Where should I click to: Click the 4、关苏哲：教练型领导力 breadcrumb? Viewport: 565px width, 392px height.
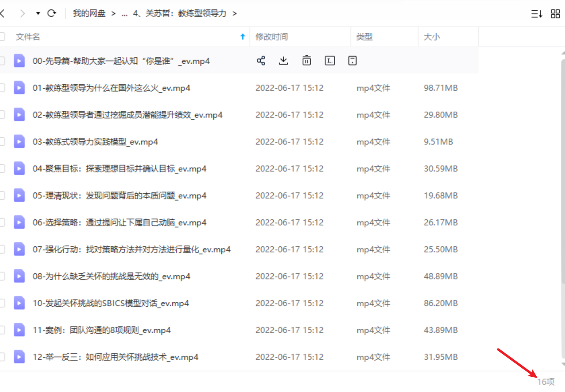[x=180, y=13]
